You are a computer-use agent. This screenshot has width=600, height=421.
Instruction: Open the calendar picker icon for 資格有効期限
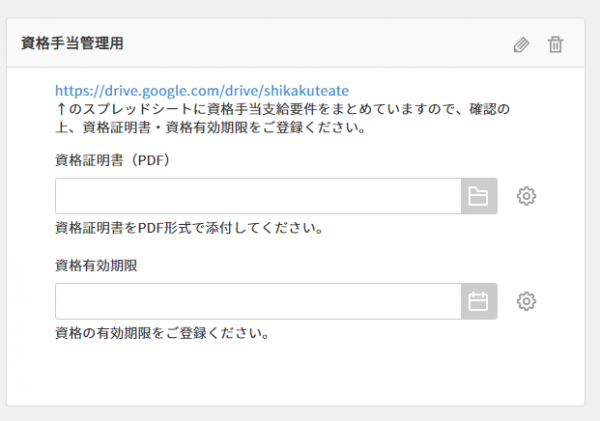click(479, 301)
